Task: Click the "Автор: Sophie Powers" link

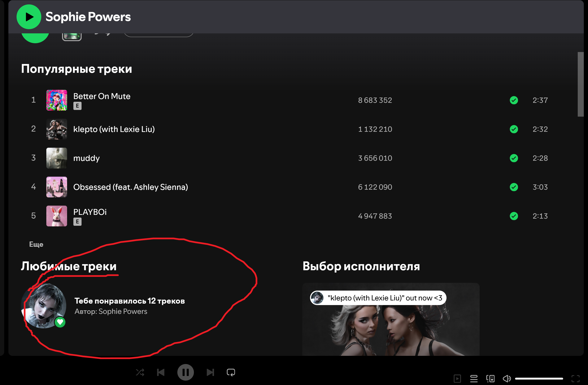Action: (111, 311)
